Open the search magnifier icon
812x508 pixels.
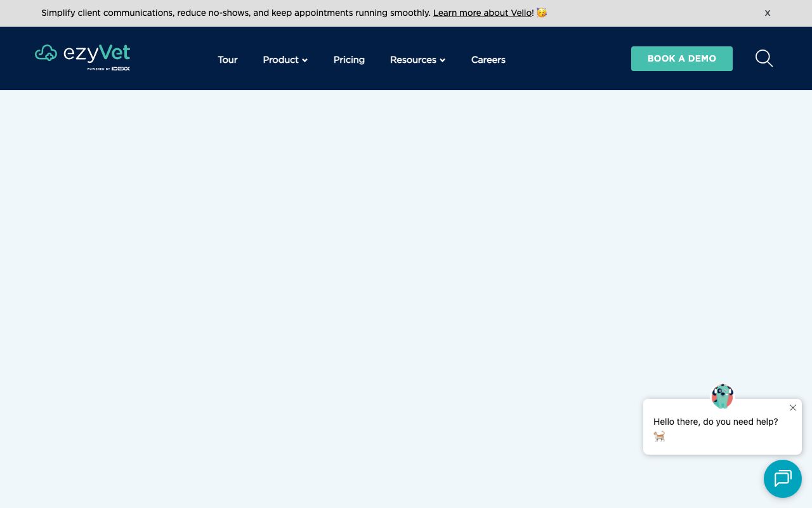[x=764, y=58]
